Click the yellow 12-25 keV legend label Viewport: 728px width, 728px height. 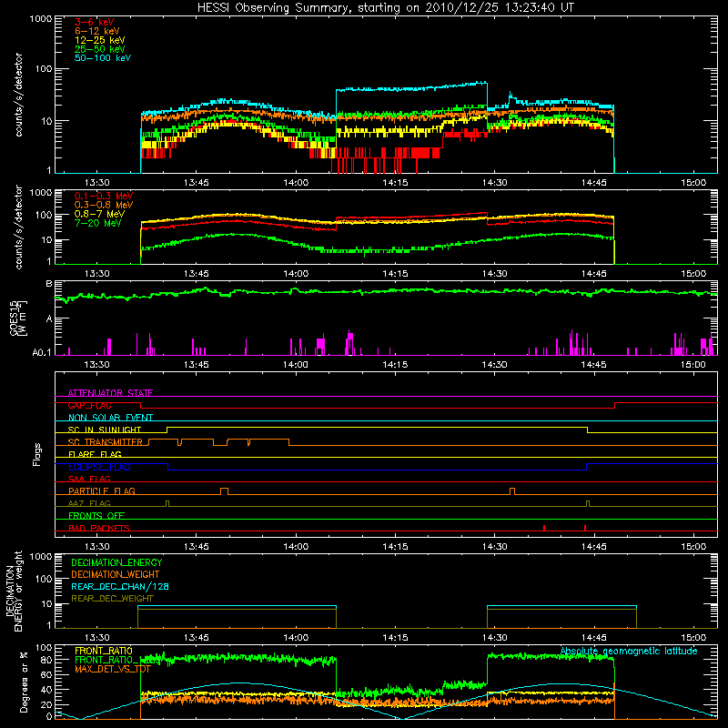99,40
